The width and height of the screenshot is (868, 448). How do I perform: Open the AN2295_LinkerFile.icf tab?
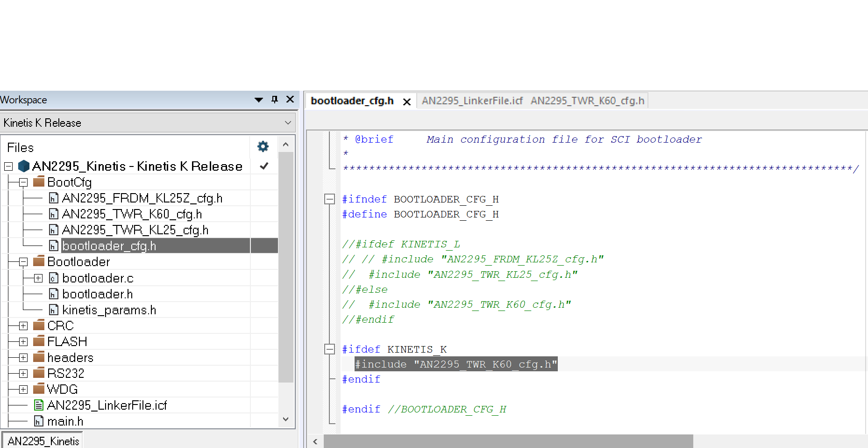point(472,100)
